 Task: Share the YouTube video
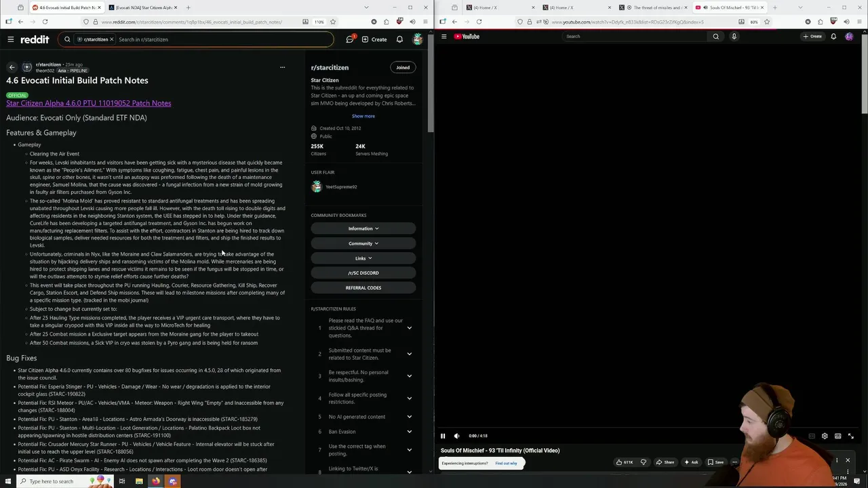click(665, 462)
